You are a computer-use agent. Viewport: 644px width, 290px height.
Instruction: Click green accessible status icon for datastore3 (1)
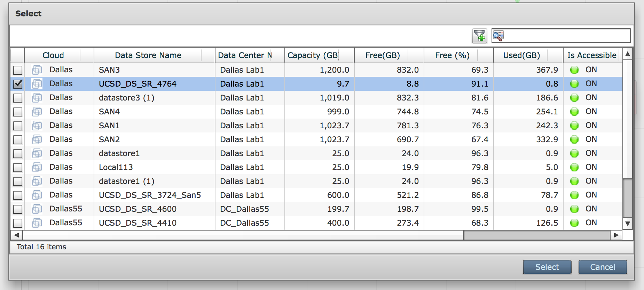[x=574, y=98]
